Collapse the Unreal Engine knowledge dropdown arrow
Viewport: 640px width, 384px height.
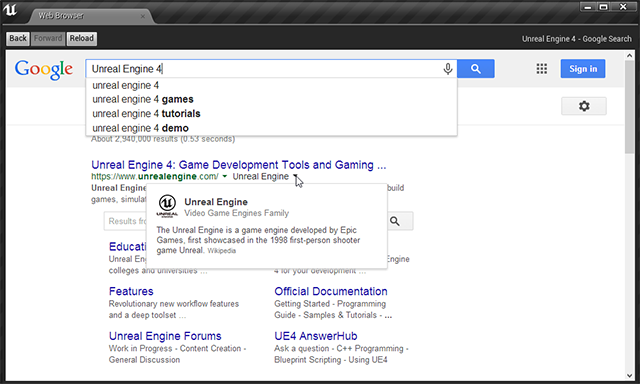tap(295, 176)
